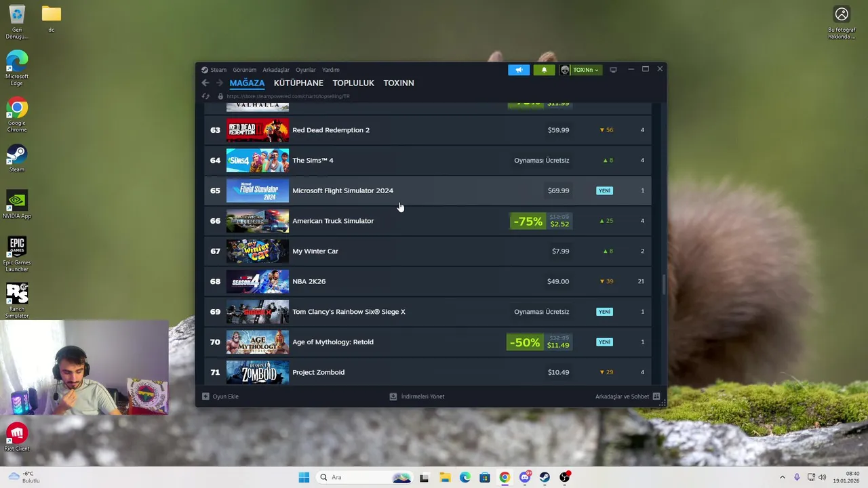Click the -50% discount badge
Image resolution: width=868 pixels, height=488 pixels.
[x=525, y=342]
